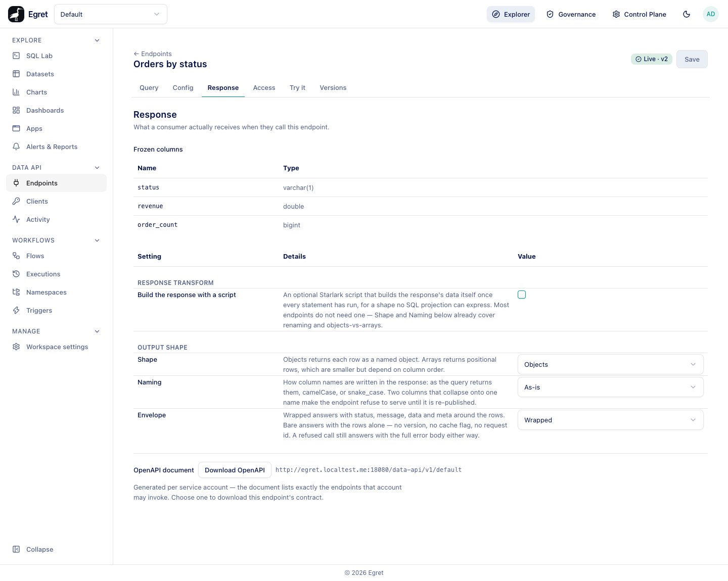728x581 pixels.
Task: View Data API Activity
Action: (x=56, y=219)
